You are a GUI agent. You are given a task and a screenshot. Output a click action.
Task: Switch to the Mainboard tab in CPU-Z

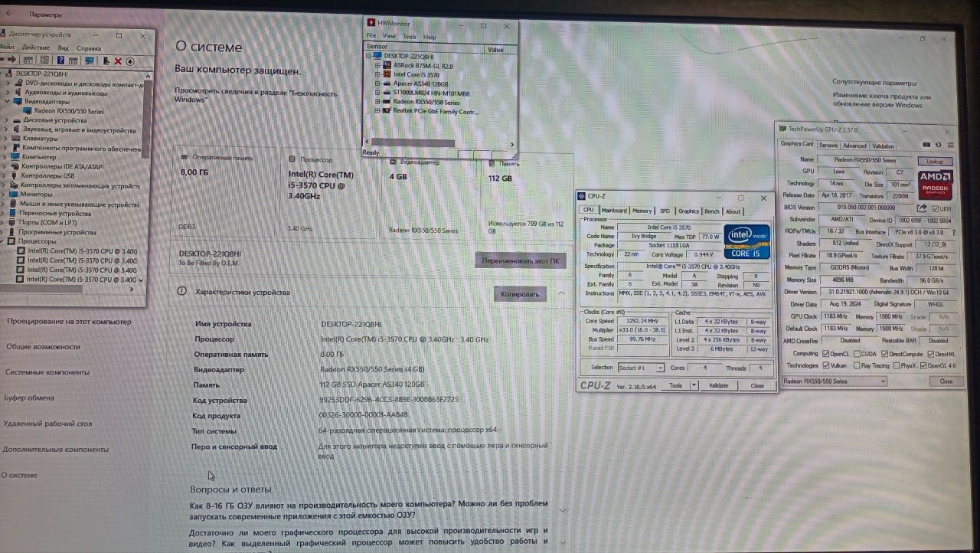(x=614, y=211)
